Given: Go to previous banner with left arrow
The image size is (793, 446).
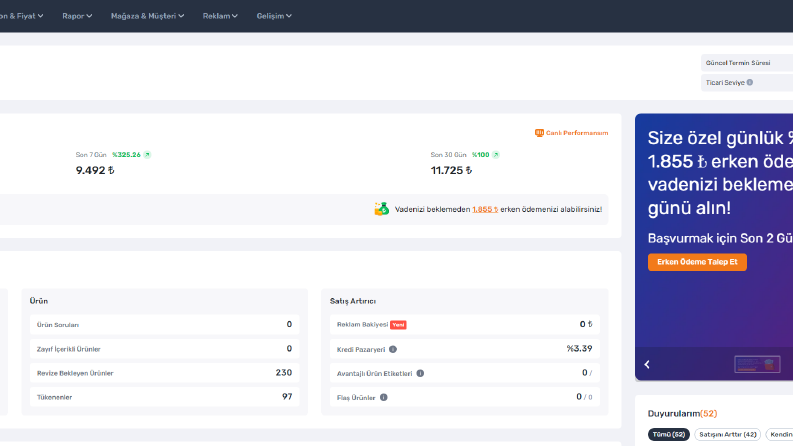Looking at the screenshot, I should coord(647,364).
